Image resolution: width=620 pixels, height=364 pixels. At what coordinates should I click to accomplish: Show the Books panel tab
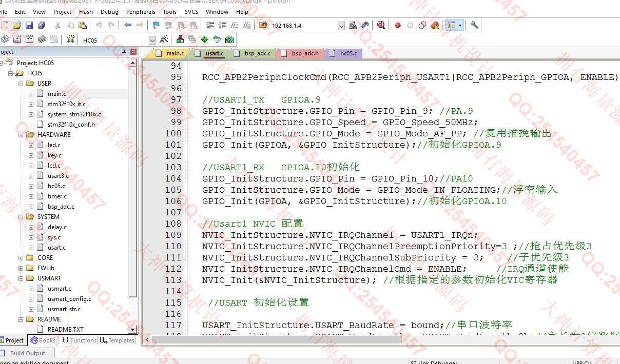point(42,340)
